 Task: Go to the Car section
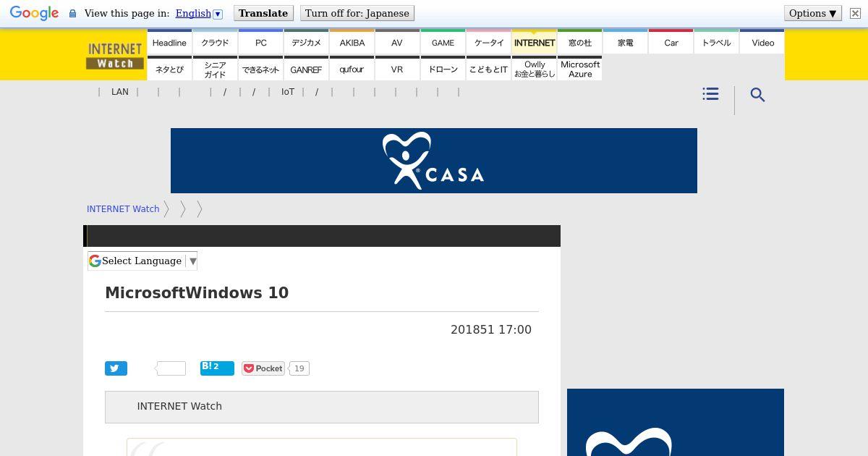pos(671,43)
